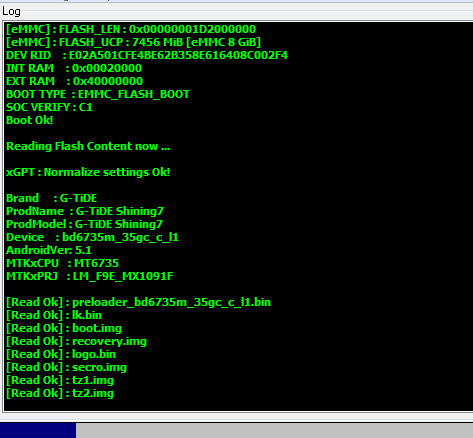Click the MTKxCPU MT6735 line
This screenshot has height=438, width=473.
62,263
